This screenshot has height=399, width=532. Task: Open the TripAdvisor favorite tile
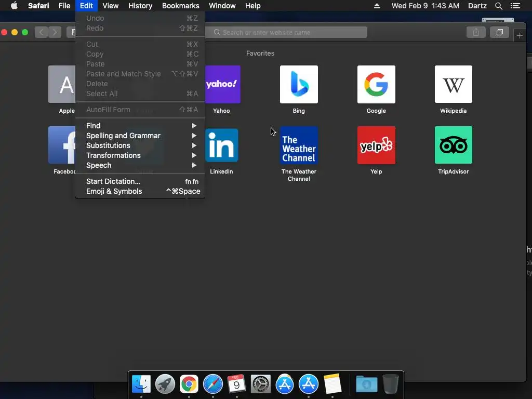[x=453, y=145]
